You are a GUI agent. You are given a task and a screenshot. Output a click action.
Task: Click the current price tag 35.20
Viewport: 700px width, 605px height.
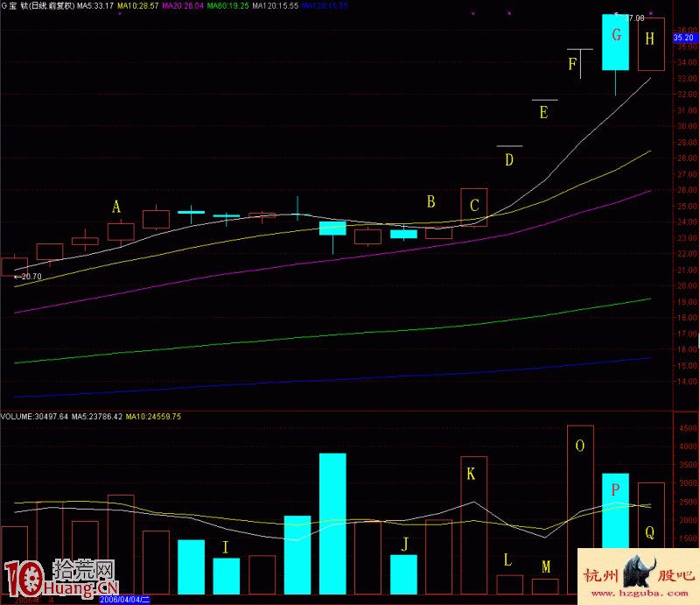pos(682,39)
